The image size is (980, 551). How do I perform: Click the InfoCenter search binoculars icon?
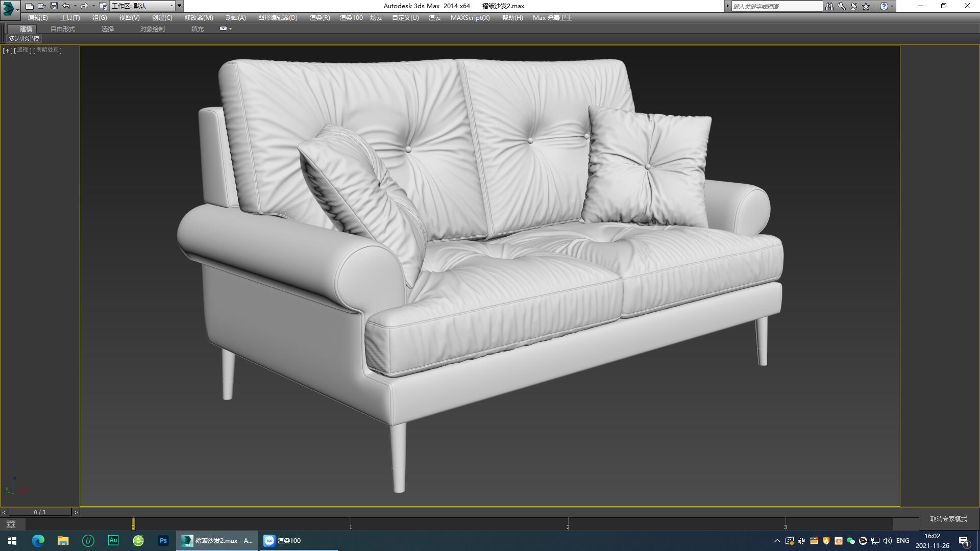[x=829, y=6]
